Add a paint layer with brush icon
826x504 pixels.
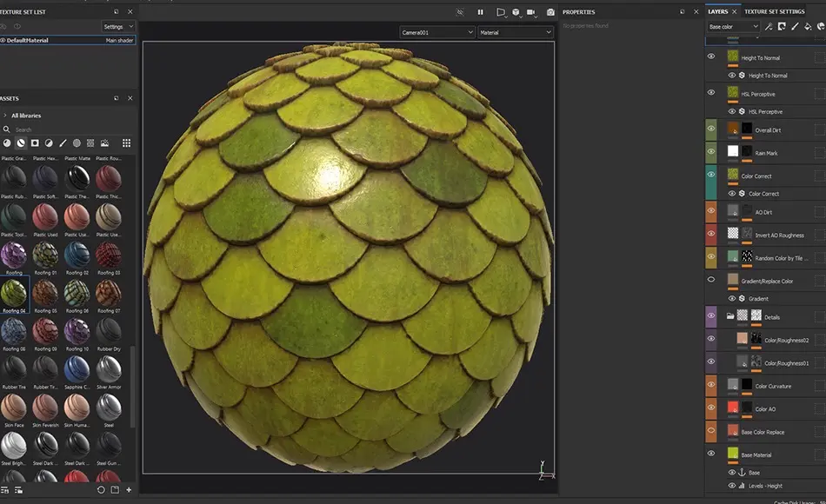pyautogui.click(x=795, y=26)
